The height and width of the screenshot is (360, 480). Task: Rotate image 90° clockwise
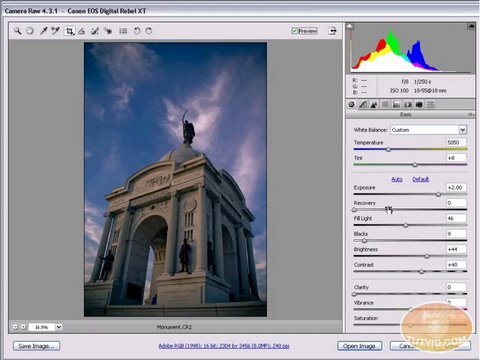pos(149,31)
